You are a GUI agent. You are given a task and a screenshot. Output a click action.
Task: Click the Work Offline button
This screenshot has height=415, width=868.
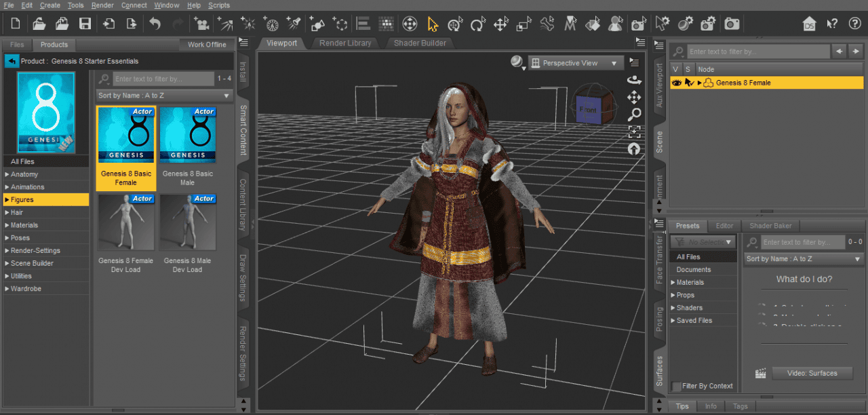tap(207, 44)
